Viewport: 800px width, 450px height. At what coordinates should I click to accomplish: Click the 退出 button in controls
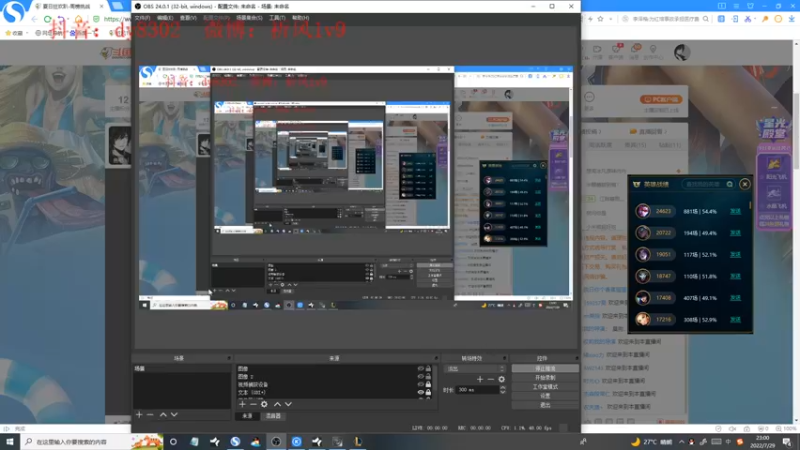[545, 405]
